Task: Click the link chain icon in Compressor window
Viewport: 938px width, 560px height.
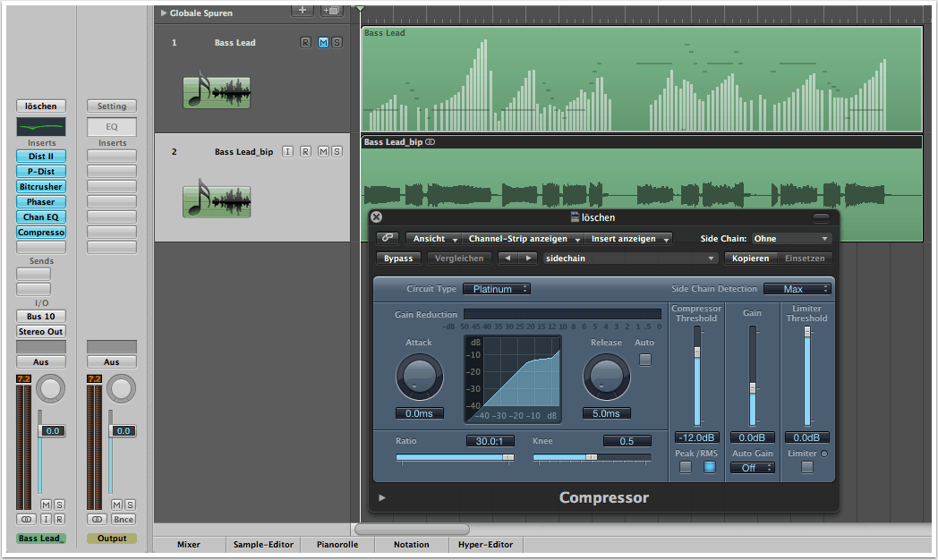Action: click(387, 239)
